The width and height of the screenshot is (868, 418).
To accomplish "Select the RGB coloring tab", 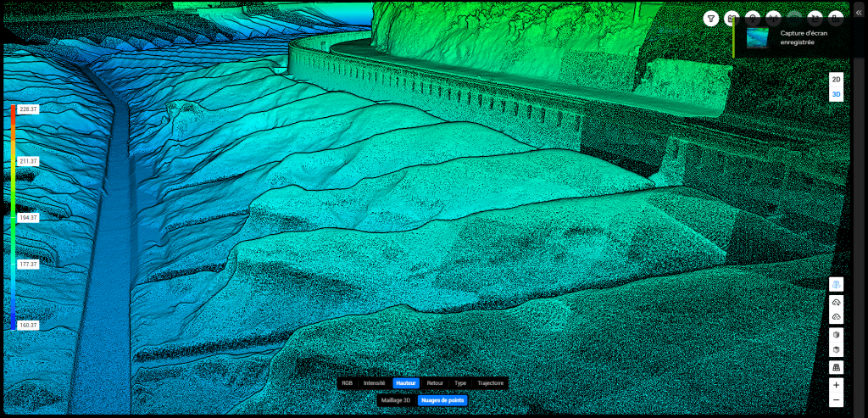I will pos(347,383).
